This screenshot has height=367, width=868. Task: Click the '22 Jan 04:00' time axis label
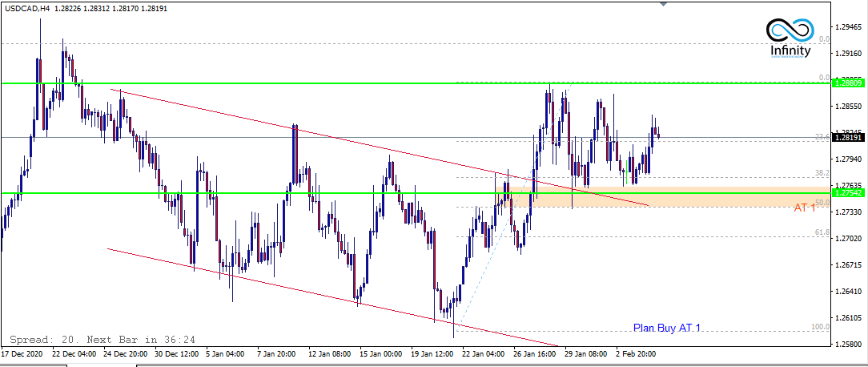coord(482,353)
